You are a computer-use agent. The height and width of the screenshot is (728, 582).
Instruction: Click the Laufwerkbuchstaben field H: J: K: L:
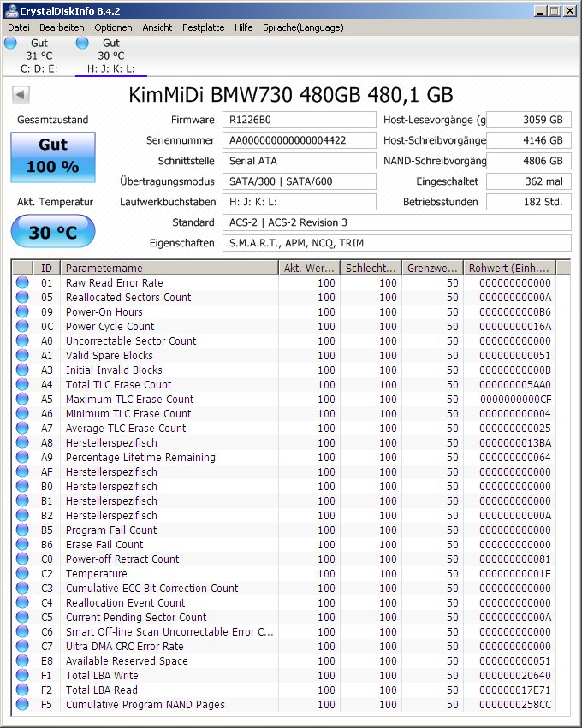pos(299,202)
